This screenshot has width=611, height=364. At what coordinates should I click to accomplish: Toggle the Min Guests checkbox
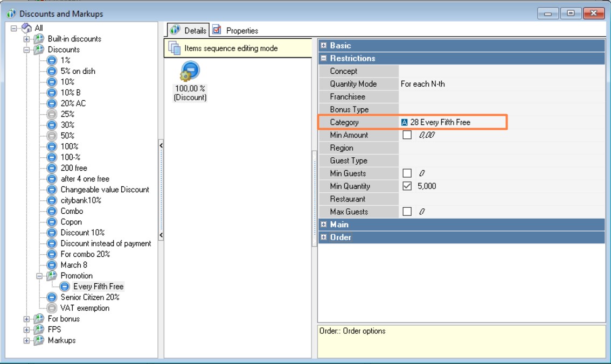(x=407, y=173)
